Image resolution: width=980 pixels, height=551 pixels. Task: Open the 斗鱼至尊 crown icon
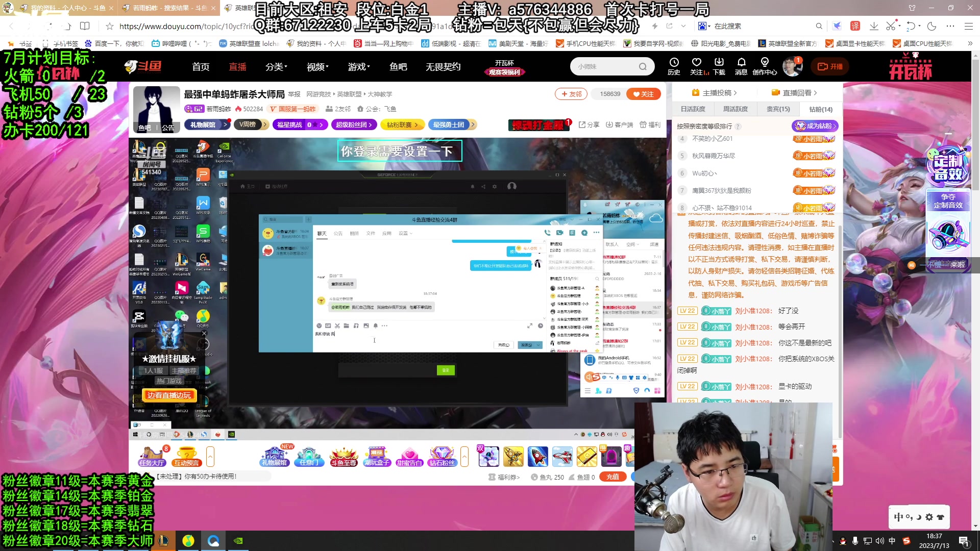(343, 456)
